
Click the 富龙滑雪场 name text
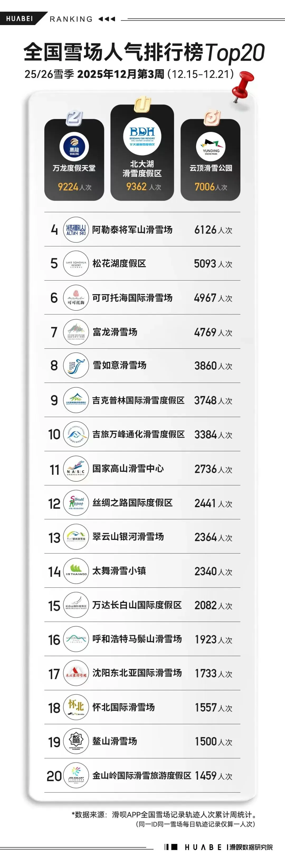(x=115, y=332)
